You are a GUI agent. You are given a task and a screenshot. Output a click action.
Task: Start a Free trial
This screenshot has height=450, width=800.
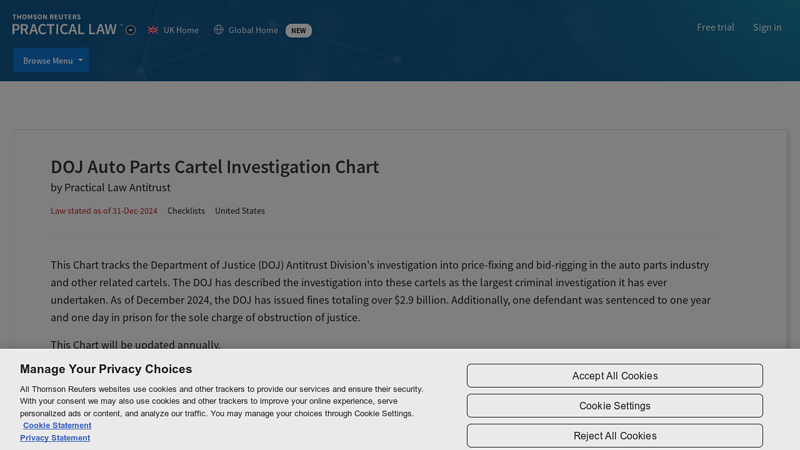point(715,28)
